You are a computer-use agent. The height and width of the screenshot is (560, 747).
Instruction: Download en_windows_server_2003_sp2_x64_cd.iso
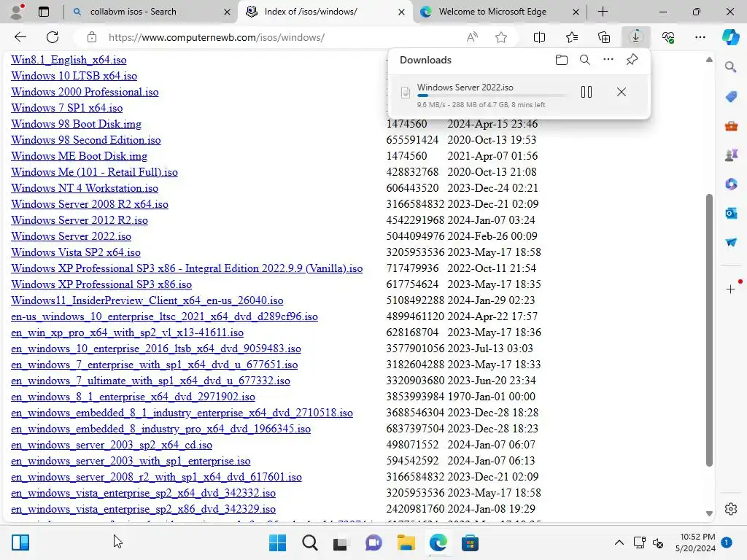tap(112, 445)
